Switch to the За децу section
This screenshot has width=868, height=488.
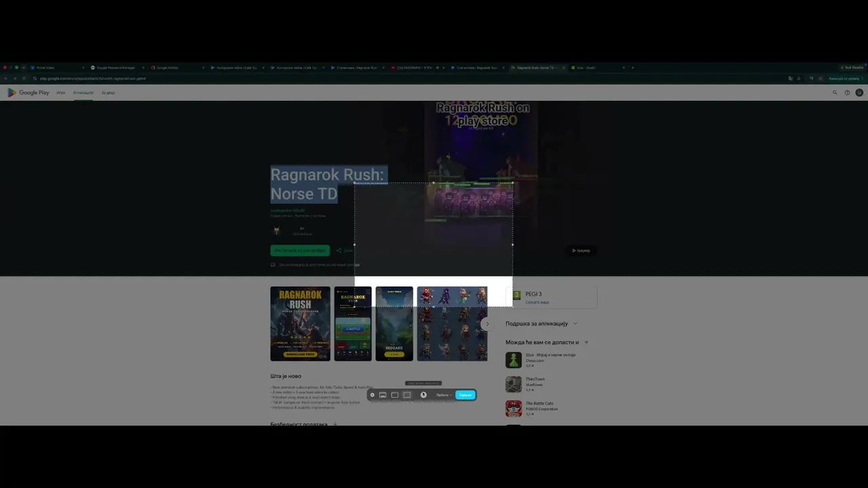(108, 93)
